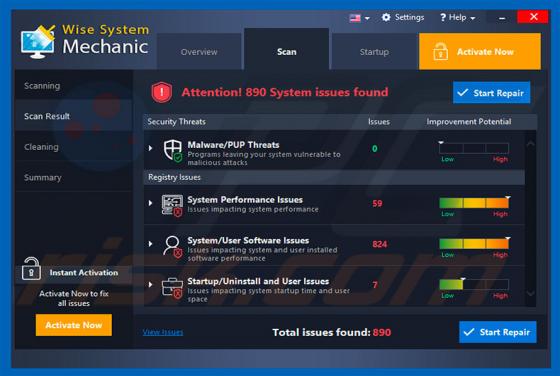Expand the Malware/PUP Threats row
The height and width of the screenshot is (376, 560).
tap(150, 148)
